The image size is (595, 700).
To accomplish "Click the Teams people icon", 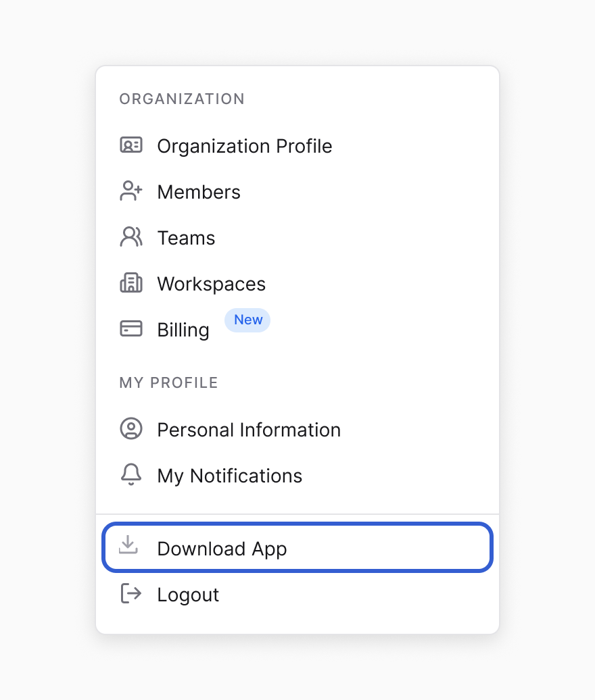I will click(x=131, y=237).
